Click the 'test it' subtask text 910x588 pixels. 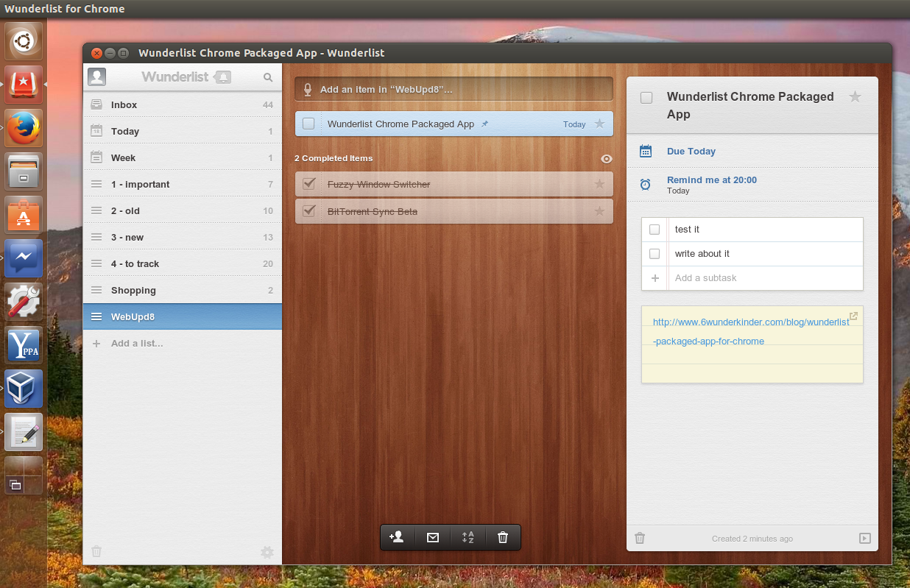pos(687,230)
